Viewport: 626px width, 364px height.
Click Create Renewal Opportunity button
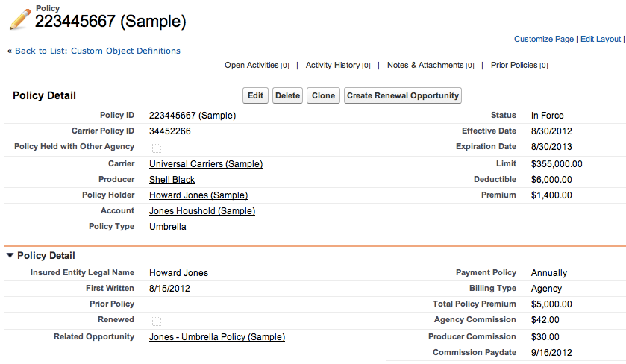[x=403, y=95]
